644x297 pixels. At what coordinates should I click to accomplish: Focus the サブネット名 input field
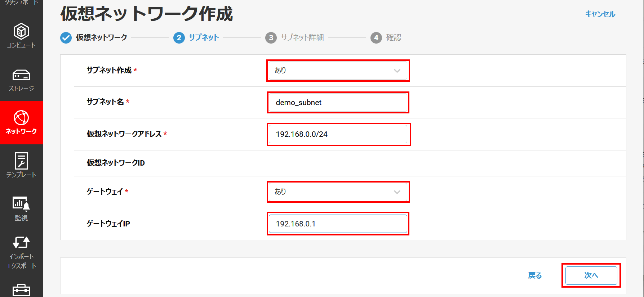pyautogui.click(x=338, y=103)
